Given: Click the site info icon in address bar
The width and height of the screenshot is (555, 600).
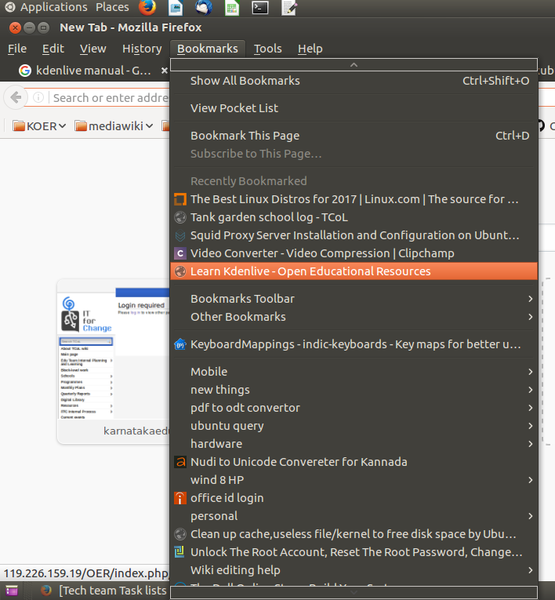Looking at the screenshot, I should tap(38, 98).
